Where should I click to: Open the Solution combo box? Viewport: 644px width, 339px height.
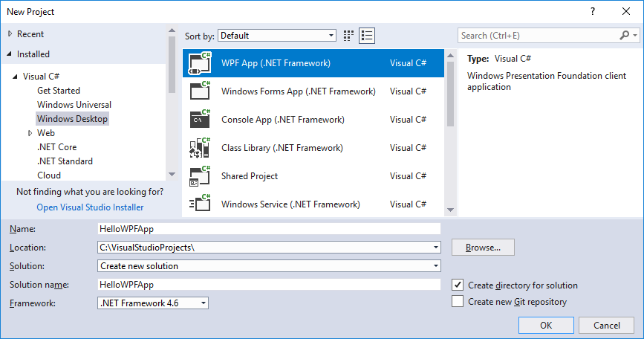269,265
